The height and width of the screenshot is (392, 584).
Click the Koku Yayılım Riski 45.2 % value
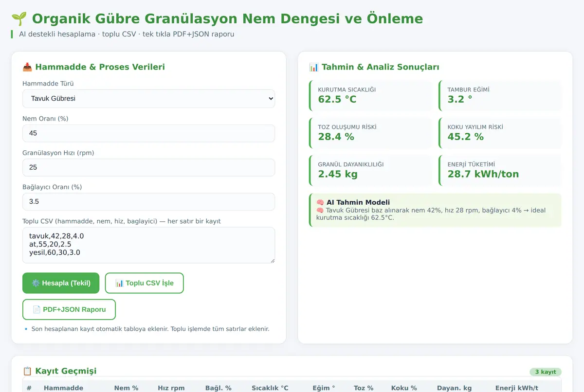pyautogui.click(x=466, y=137)
